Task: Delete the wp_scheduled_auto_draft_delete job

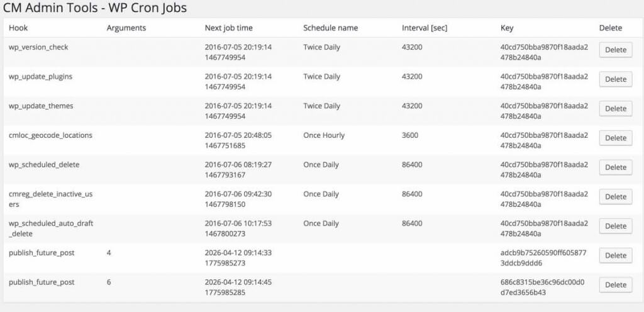Action: pos(615,226)
